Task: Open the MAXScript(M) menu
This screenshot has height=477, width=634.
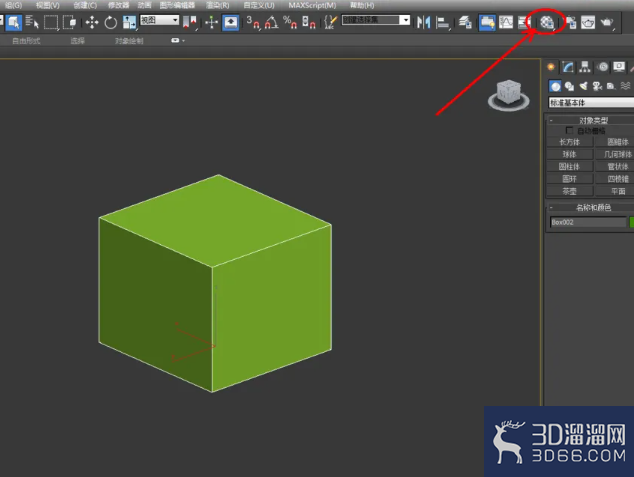Action: (312, 5)
